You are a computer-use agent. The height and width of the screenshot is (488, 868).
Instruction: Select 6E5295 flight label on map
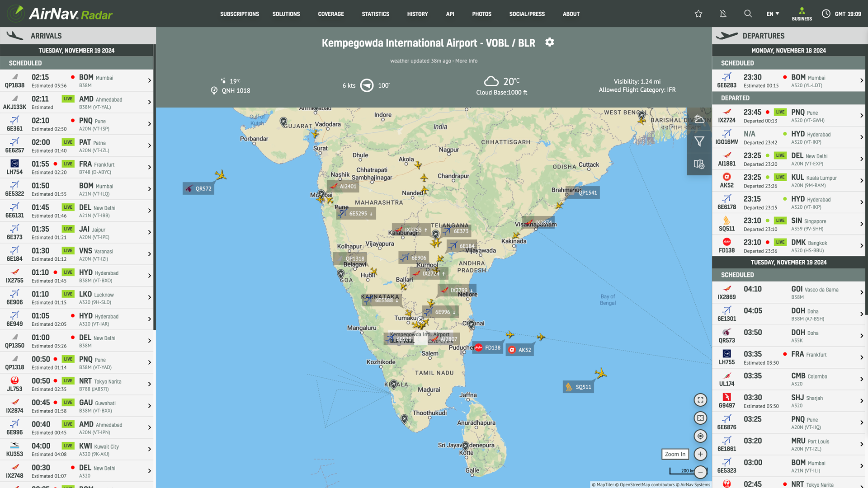click(x=356, y=213)
